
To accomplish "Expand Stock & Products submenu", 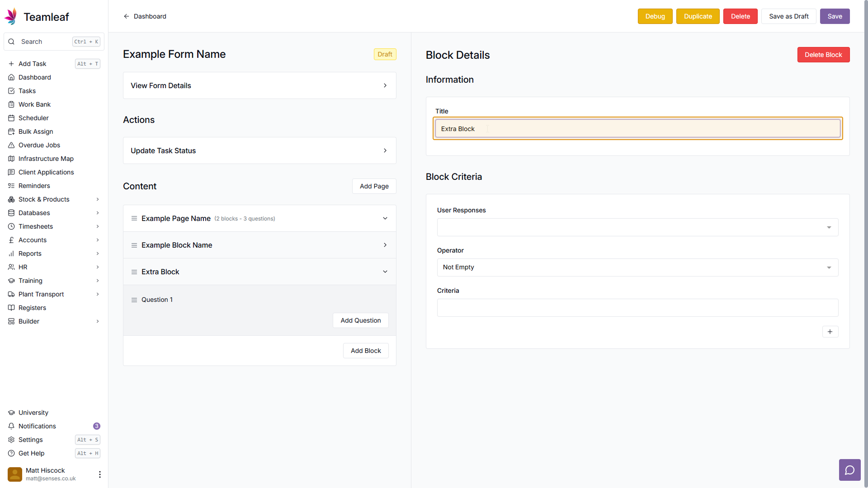I will click(98, 199).
